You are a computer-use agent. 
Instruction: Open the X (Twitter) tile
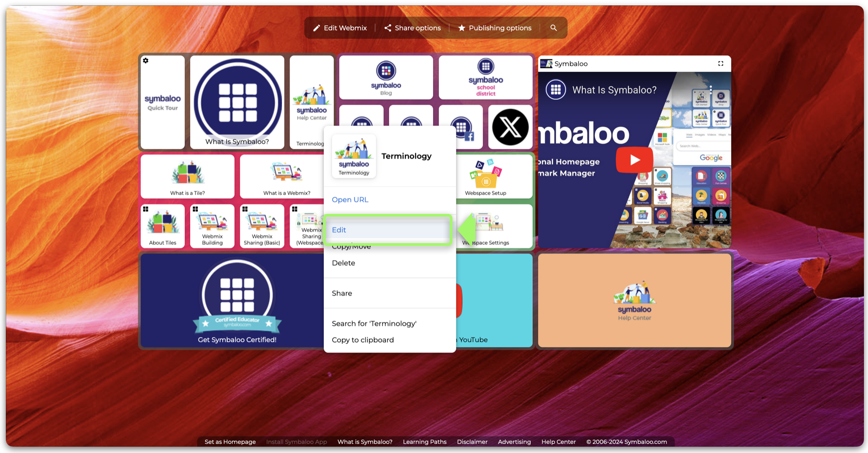tap(510, 127)
